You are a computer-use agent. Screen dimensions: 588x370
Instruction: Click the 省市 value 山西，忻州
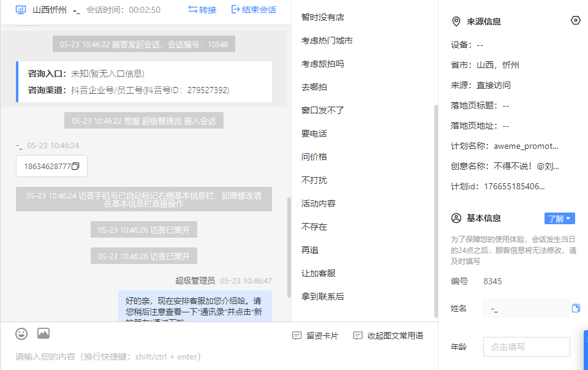498,65
